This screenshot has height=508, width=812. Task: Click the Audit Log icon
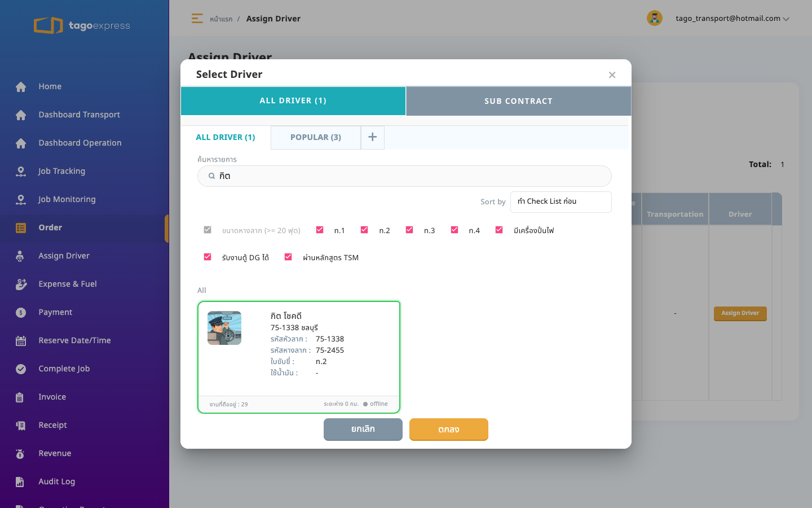pyautogui.click(x=20, y=481)
